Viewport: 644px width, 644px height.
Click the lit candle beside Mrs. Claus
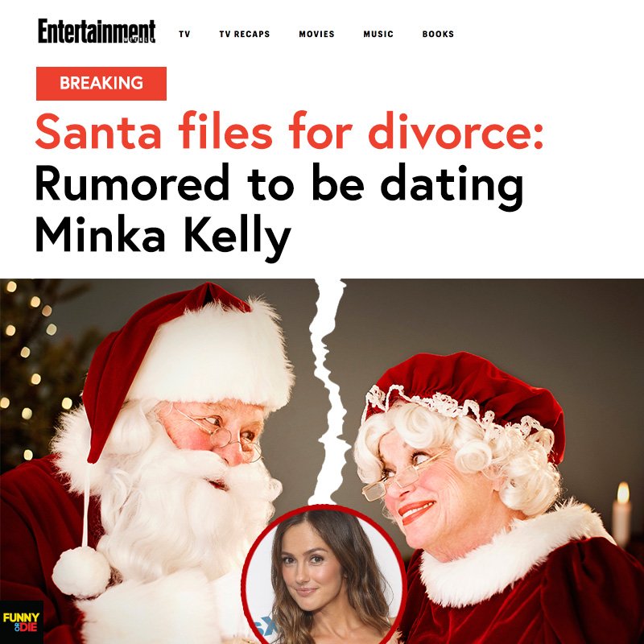tap(621, 514)
